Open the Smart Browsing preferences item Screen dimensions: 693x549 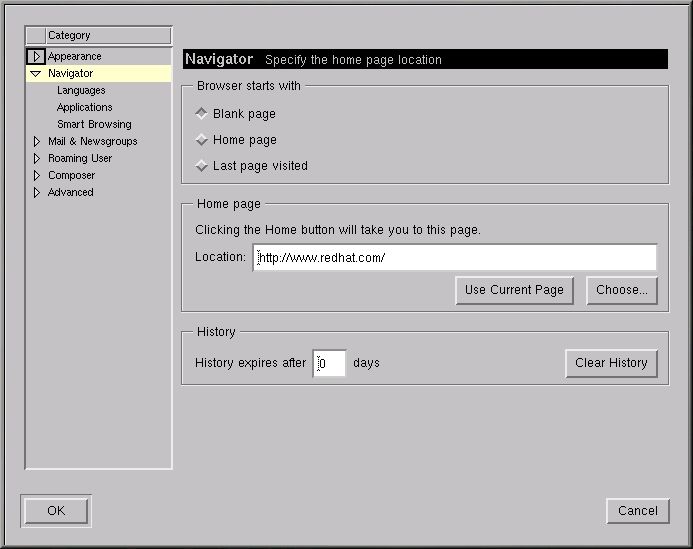[x=94, y=125]
